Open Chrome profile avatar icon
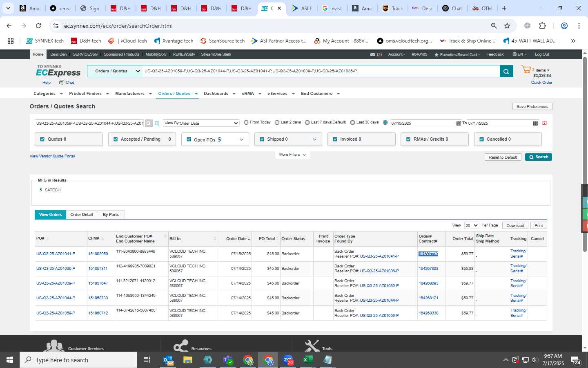The height and width of the screenshot is (368, 588). pyautogui.click(x=564, y=26)
